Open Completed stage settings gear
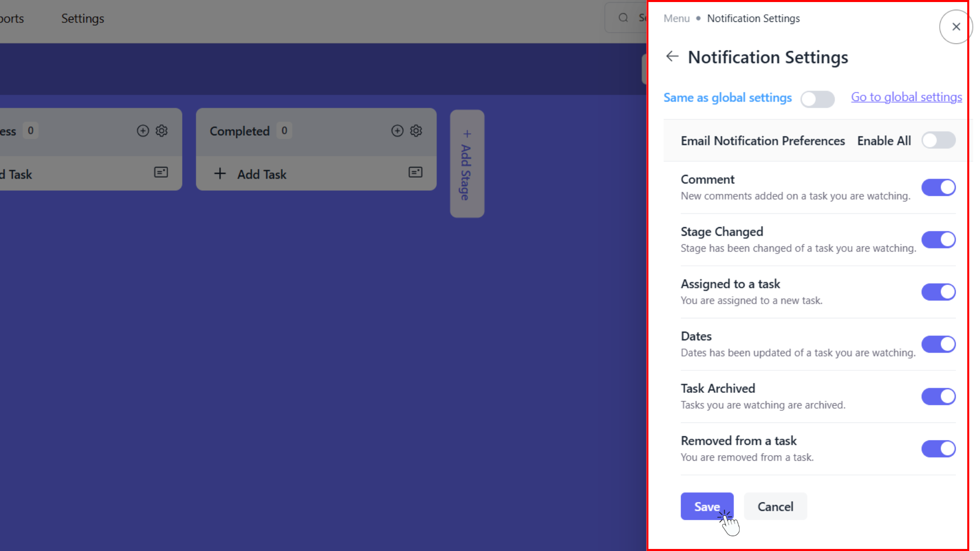 click(x=416, y=131)
